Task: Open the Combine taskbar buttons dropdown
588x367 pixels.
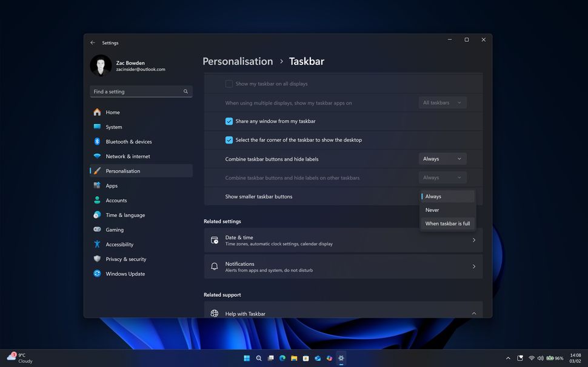Action: 442,158
